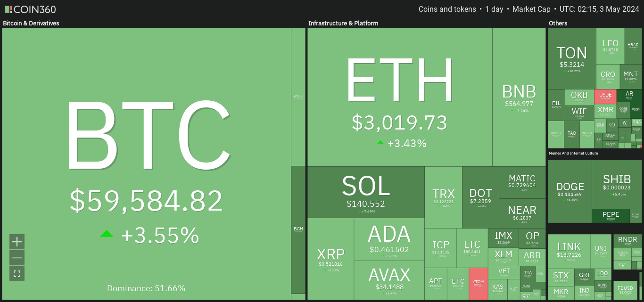Click the Memes And Internet Culture label
Screen dimensions: 644x302
(580, 153)
